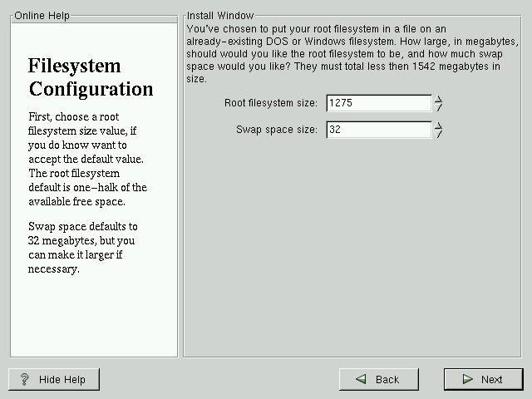Viewport: 532px width, 399px height.
Task: Increase root filesystem size with up arrow
Action: [x=439, y=99]
